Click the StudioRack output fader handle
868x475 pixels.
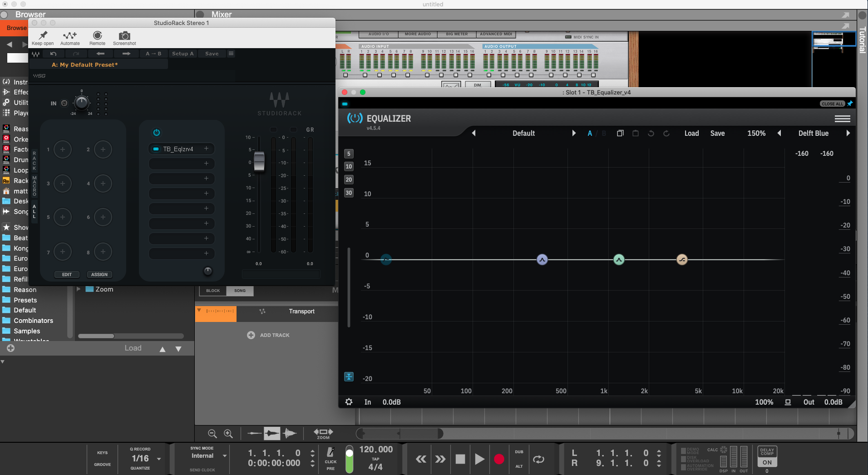[x=259, y=162]
